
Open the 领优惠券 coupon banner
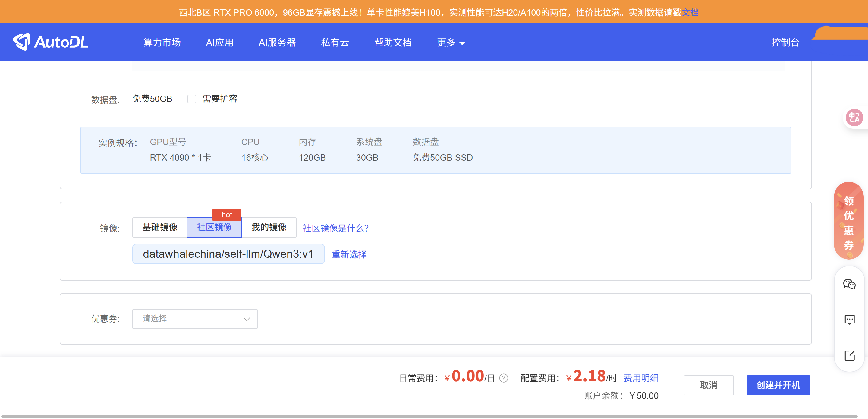pyautogui.click(x=848, y=221)
